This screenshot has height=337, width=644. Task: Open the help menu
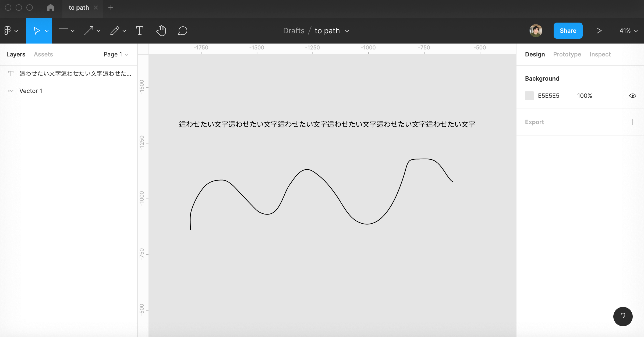point(623,316)
